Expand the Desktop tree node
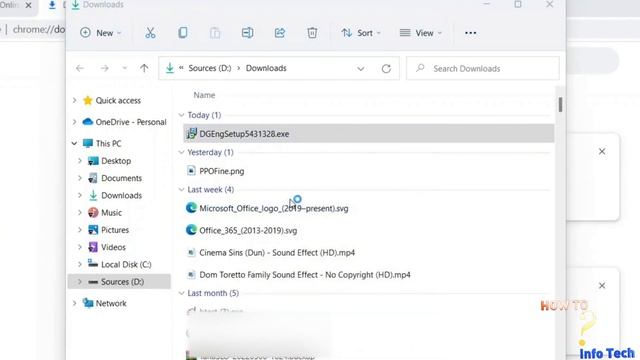 coord(80,161)
